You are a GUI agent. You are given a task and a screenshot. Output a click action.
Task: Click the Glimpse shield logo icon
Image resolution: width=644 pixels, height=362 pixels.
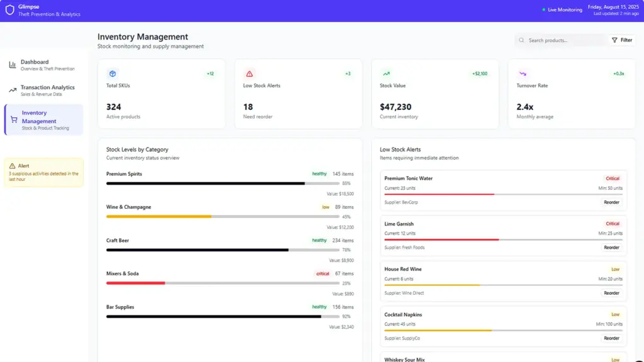coord(9,10)
